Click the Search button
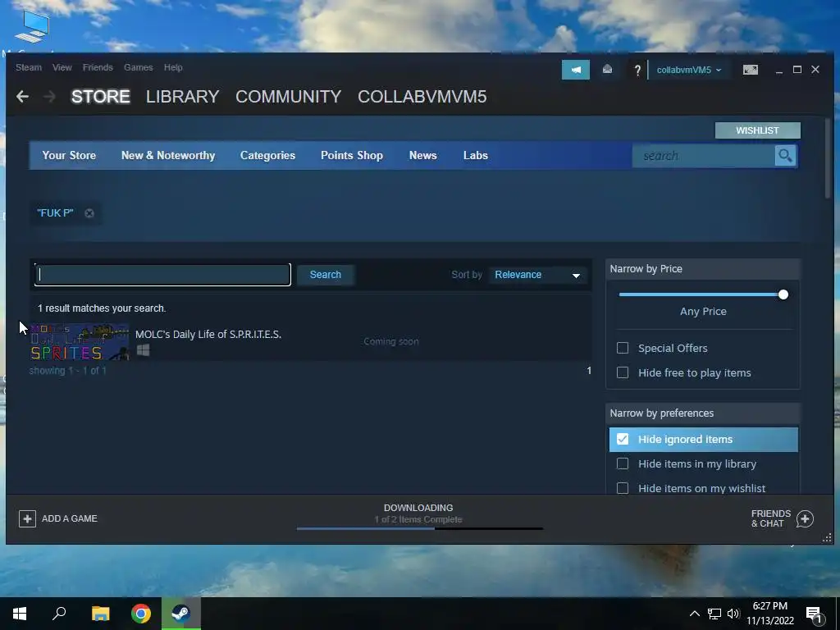 [325, 275]
